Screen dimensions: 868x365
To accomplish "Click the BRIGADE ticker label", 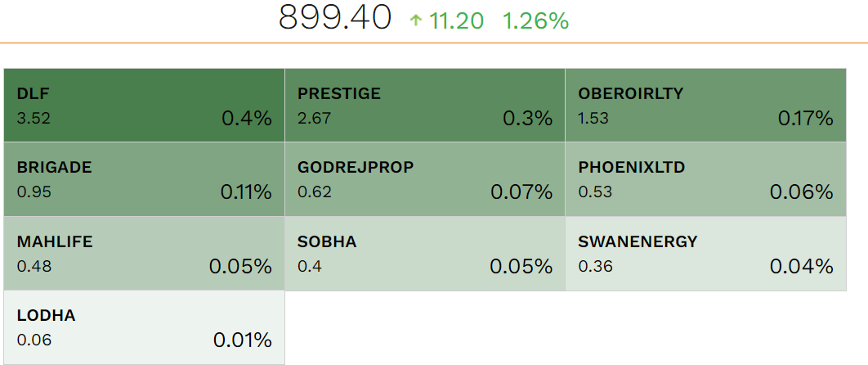I will coord(54,168).
